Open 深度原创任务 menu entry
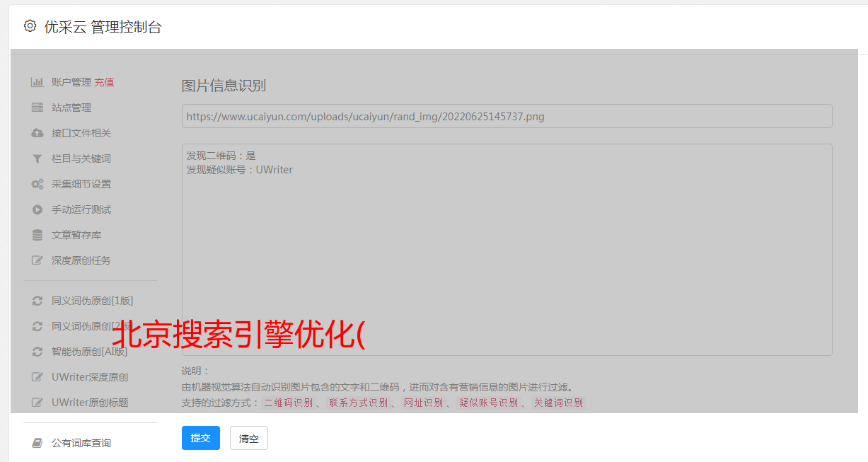868x462 pixels. click(81, 260)
